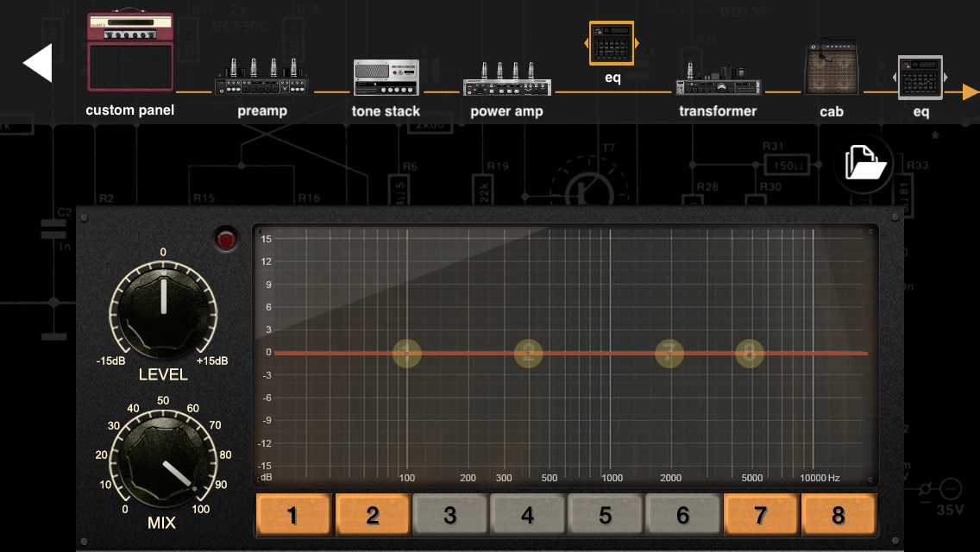
Task: Open the tone stack module
Action: [386, 78]
